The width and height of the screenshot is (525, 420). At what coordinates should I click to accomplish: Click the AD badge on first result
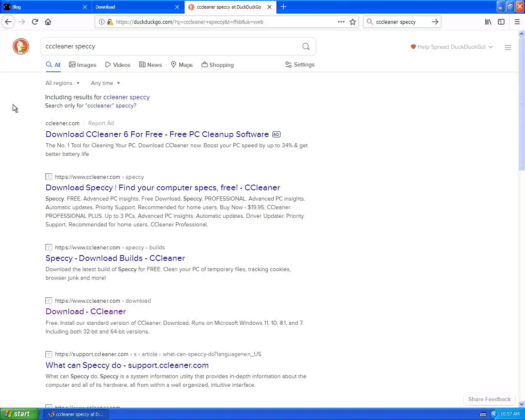click(x=276, y=134)
